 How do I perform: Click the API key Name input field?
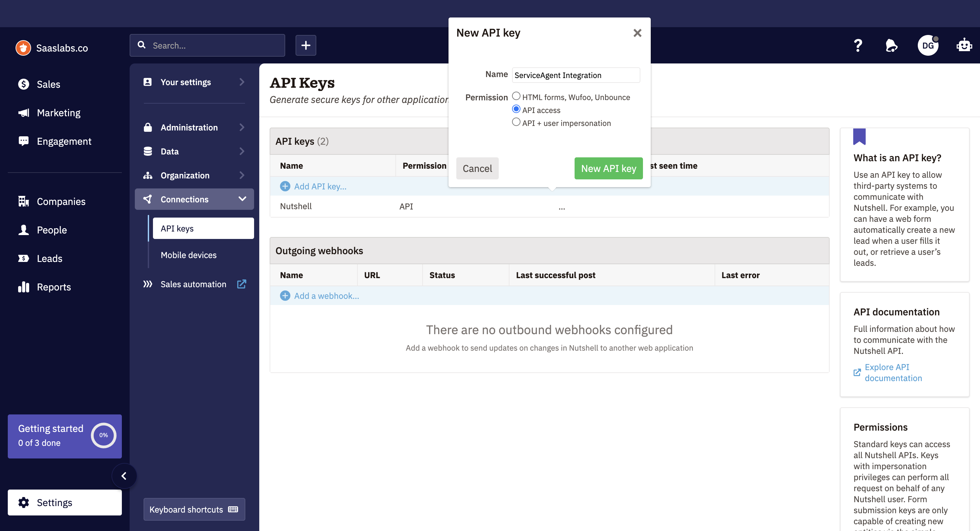coord(576,75)
